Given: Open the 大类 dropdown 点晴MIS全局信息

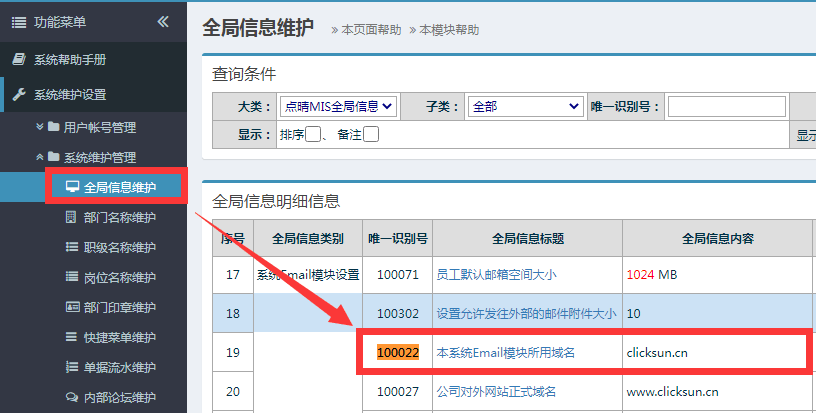Looking at the screenshot, I should pos(338,107).
